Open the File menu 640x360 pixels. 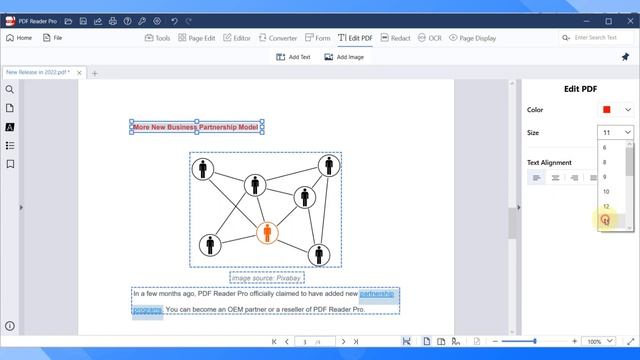[53, 38]
